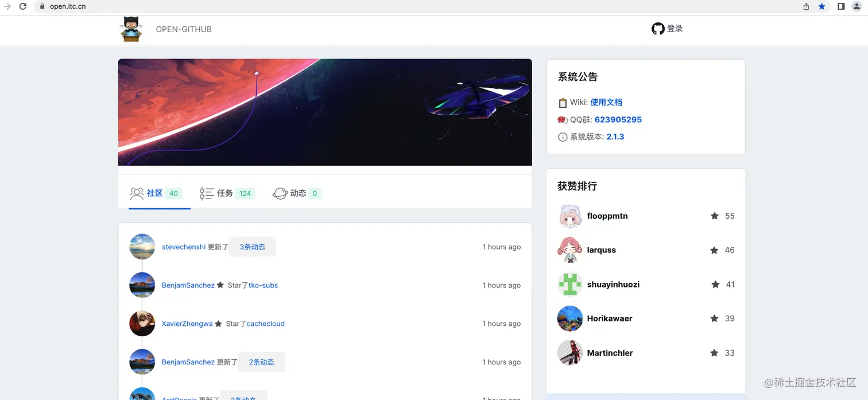Click the Octocat logo in the header
This screenshot has height=400, width=868.
pos(131,29)
